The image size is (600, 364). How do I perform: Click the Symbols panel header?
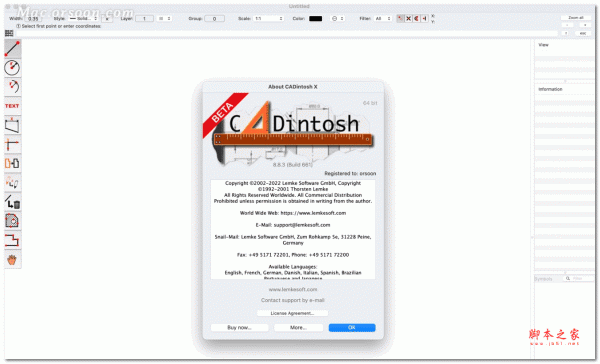click(x=543, y=279)
